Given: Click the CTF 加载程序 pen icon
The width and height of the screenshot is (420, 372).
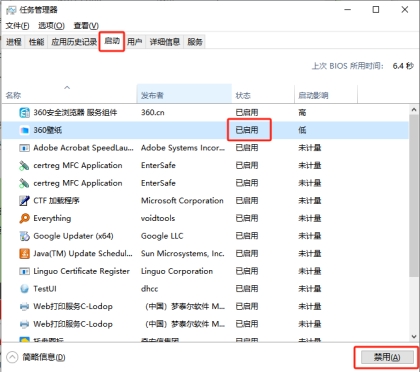Looking at the screenshot, I should click(24, 201).
